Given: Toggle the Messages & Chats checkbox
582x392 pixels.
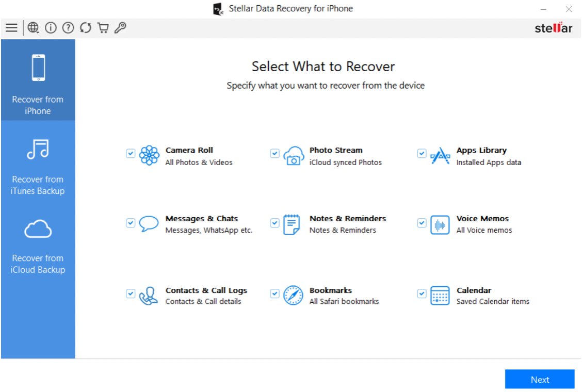Looking at the screenshot, I should point(131,223).
